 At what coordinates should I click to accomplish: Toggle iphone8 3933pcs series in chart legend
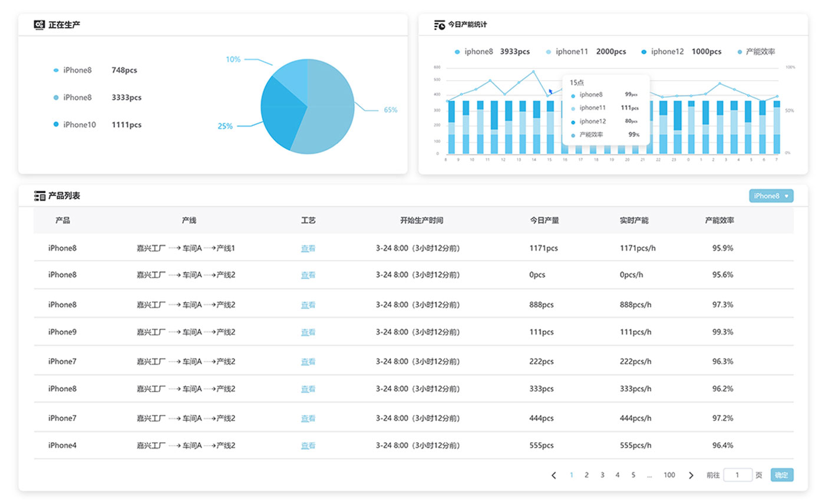[492, 52]
